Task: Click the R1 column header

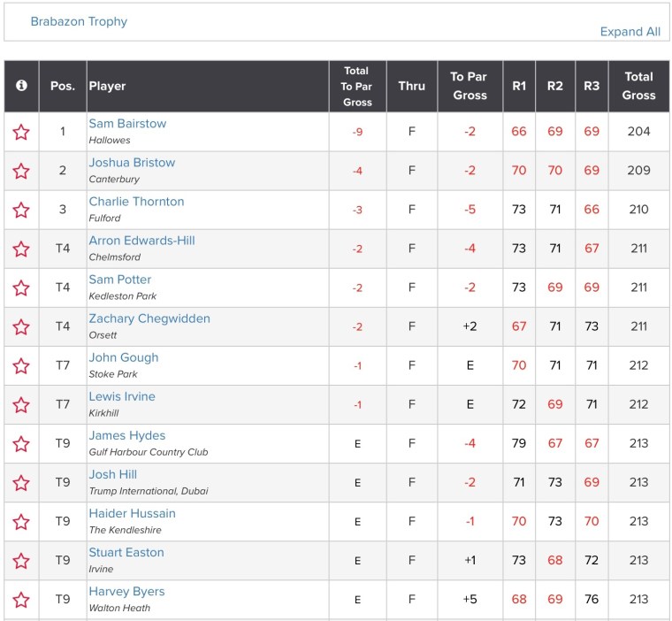Action: click(519, 86)
